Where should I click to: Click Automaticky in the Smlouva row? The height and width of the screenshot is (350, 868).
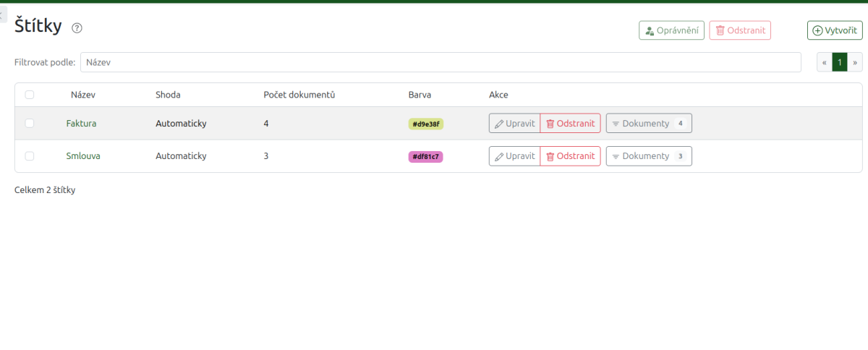coord(181,156)
